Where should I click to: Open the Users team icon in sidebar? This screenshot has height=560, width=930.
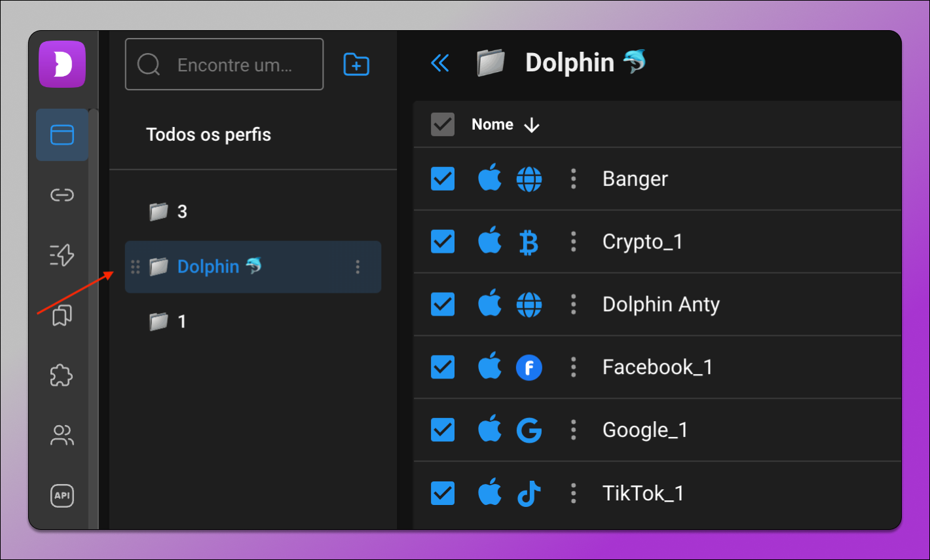62,436
